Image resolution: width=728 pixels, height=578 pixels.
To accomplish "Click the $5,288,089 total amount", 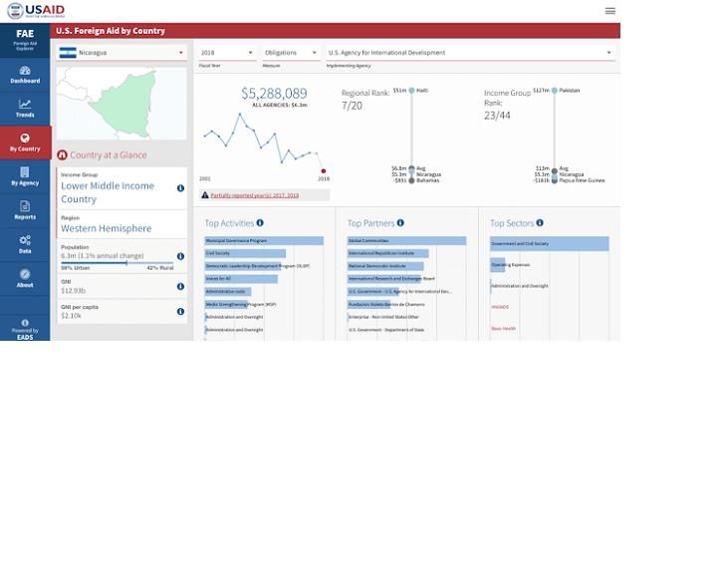I will (x=274, y=94).
